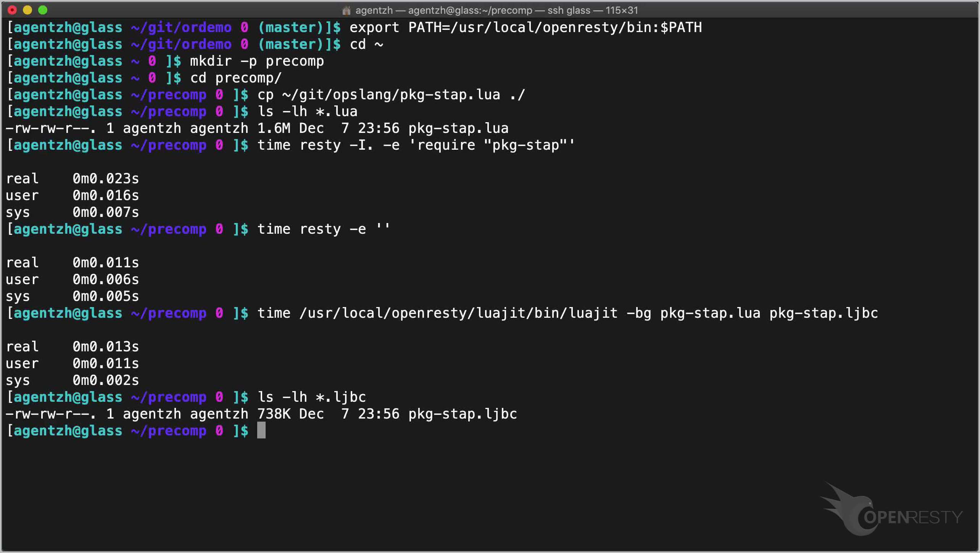Click the user time value '0m0.006s'
Screen dimensions: 980x553
106,280
